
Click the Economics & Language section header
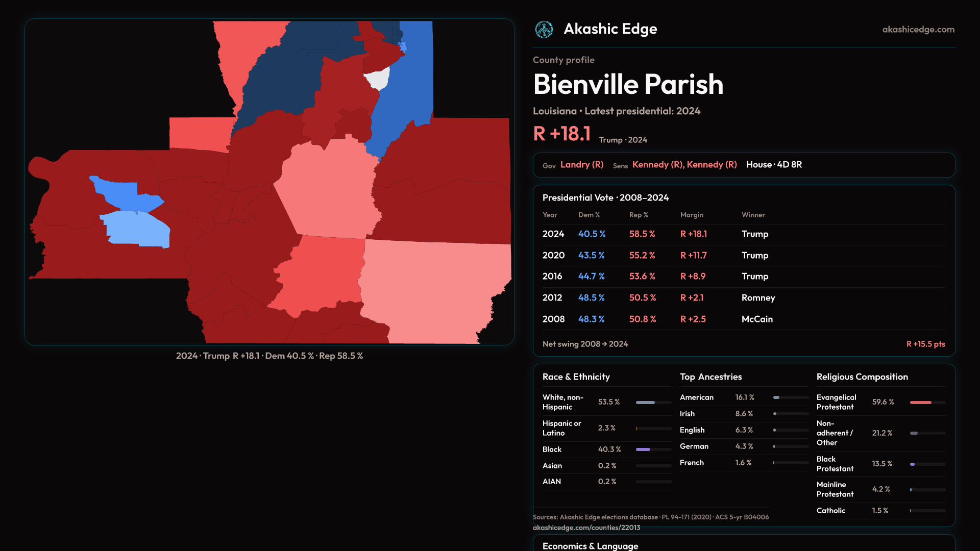tap(590, 546)
